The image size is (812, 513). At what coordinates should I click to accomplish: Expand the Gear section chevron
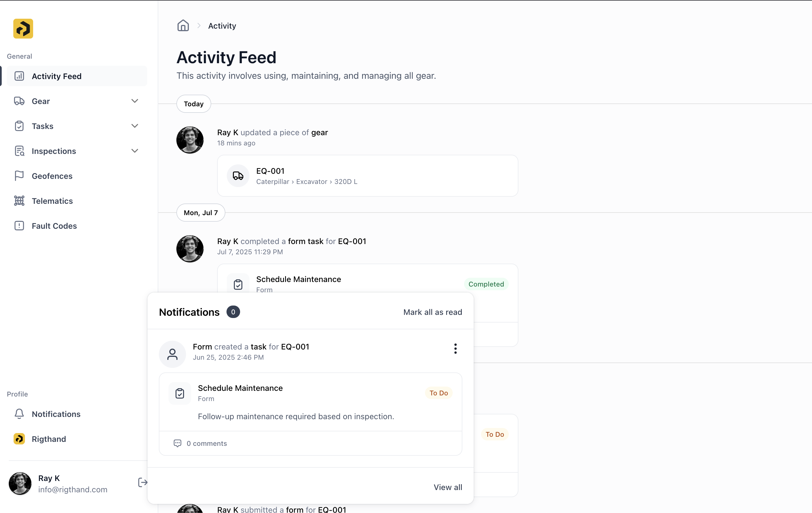pyautogui.click(x=135, y=101)
